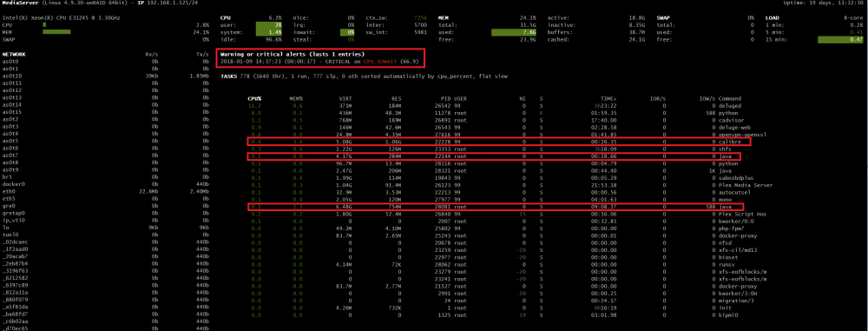Click the highlighted CPU user value 2%

[x=270, y=25]
